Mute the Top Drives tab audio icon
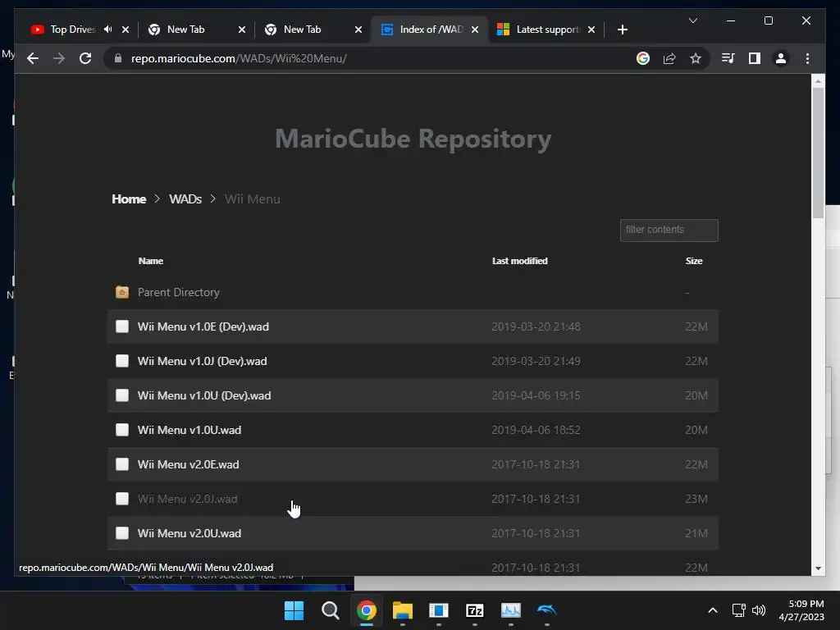840x630 pixels. 108,29
